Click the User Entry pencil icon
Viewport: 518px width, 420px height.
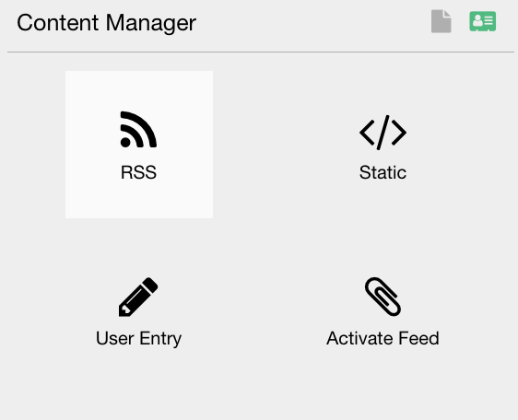pos(138,297)
